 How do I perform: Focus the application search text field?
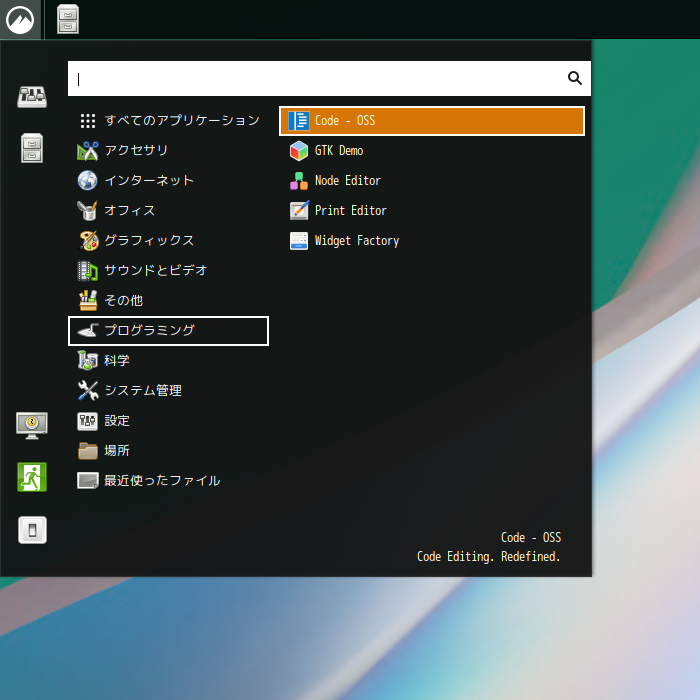(329, 79)
